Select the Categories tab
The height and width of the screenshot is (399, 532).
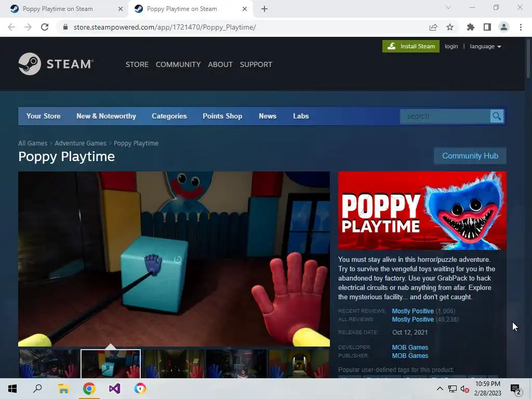[169, 116]
